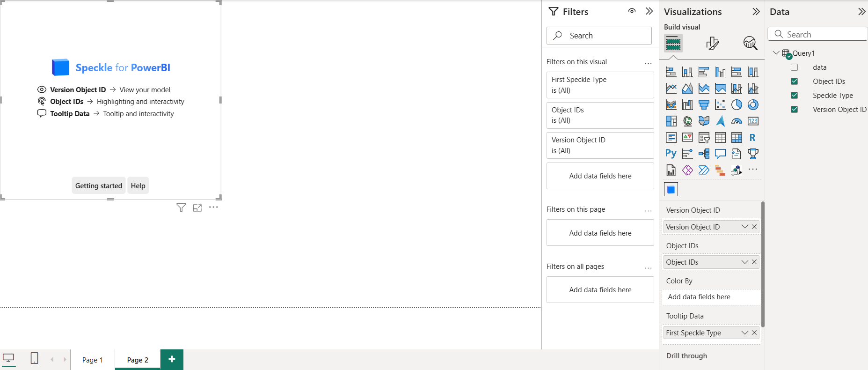The image size is (868, 370).
Task: Toggle hidden filters eye icon
Action: (632, 11)
